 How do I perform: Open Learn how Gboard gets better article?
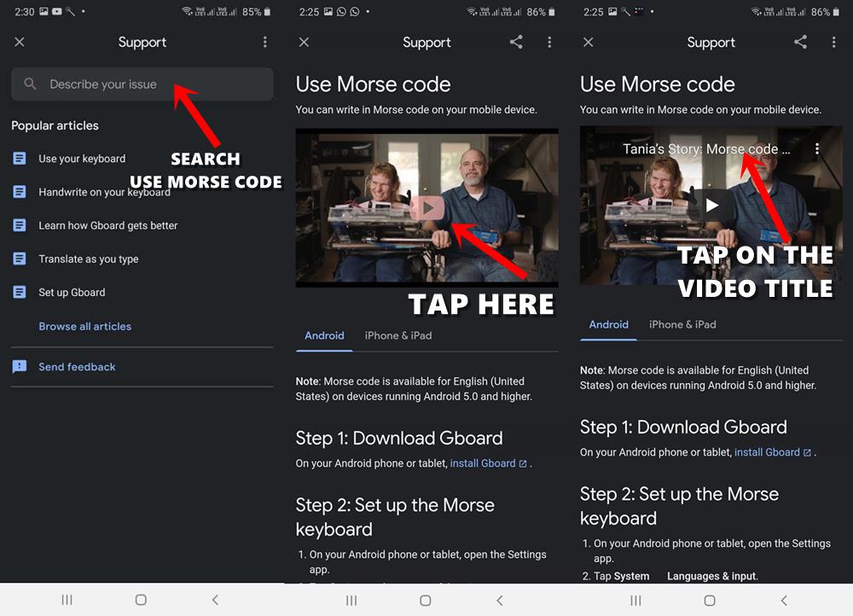click(x=107, y=225)
